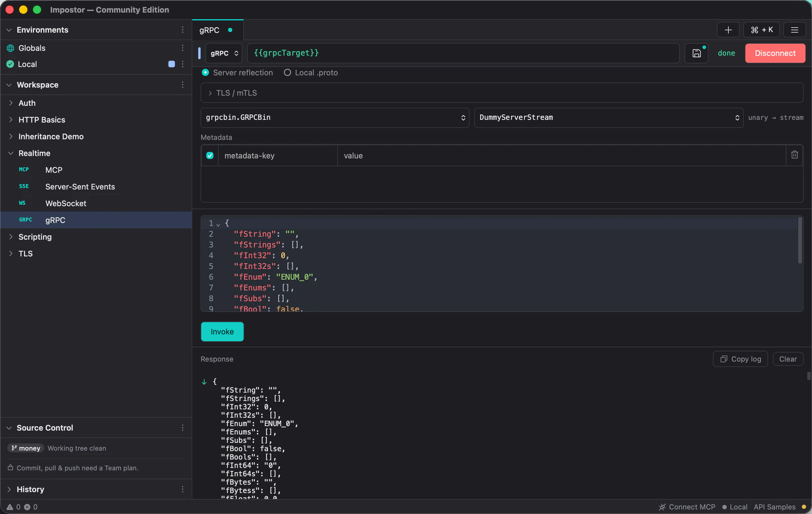Viewport: 812px width, 514px height.
Task: Open Local environment options menu
Action: [183, 64]
